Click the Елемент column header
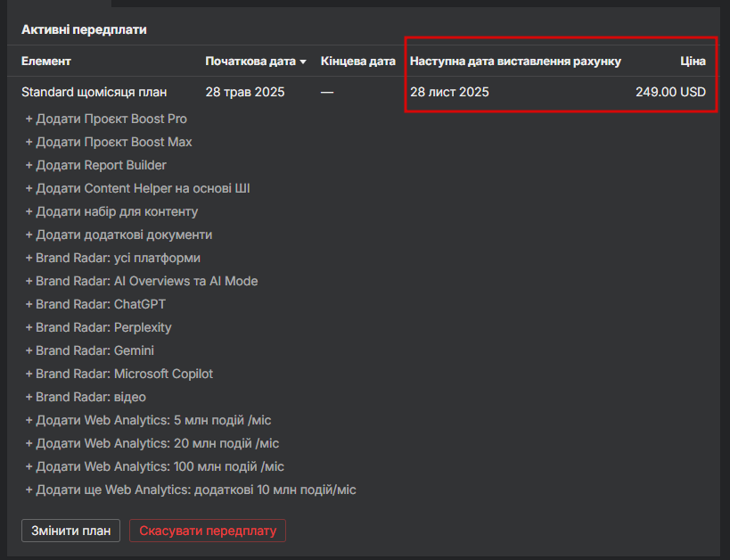The image size is (730, 560). pyautogui.click(x=46, y=62)
